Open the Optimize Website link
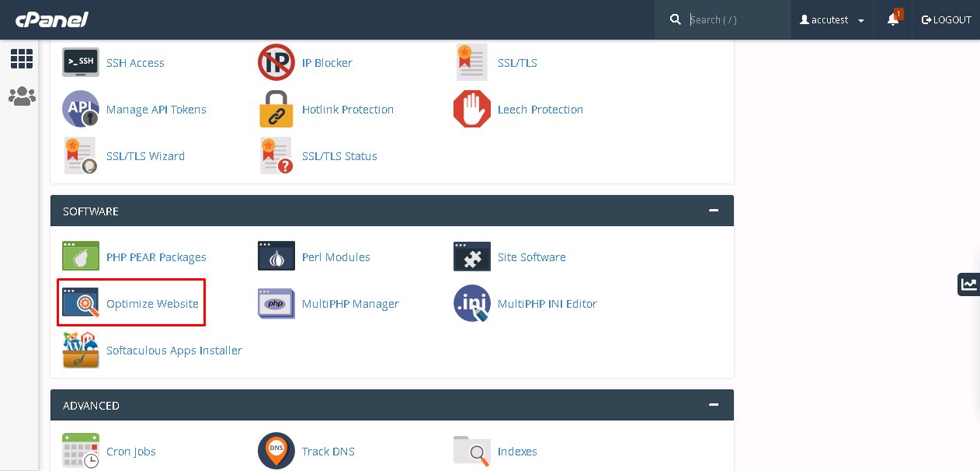Image resolution: width=980 pixels, height=471 pixels. 152,304
